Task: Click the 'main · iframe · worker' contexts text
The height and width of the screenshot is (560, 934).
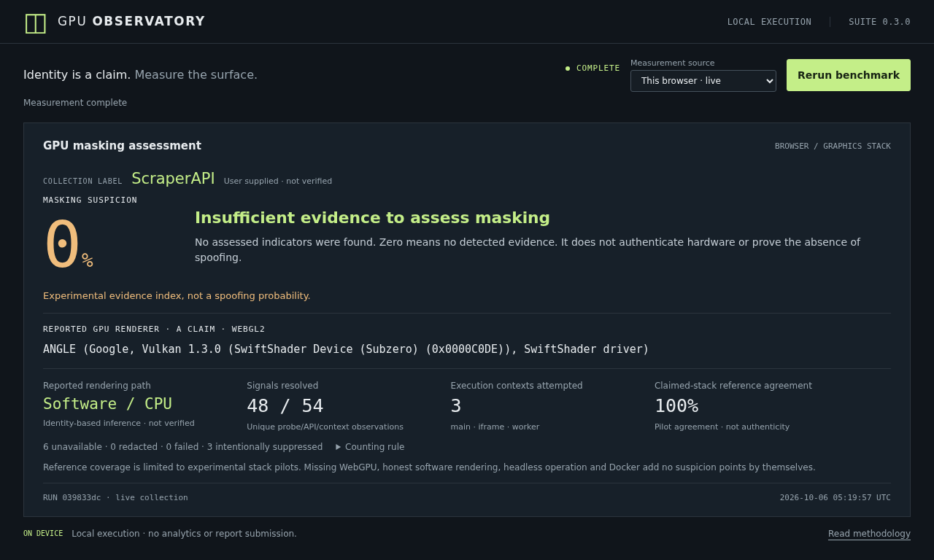Action: click(495, 427)
